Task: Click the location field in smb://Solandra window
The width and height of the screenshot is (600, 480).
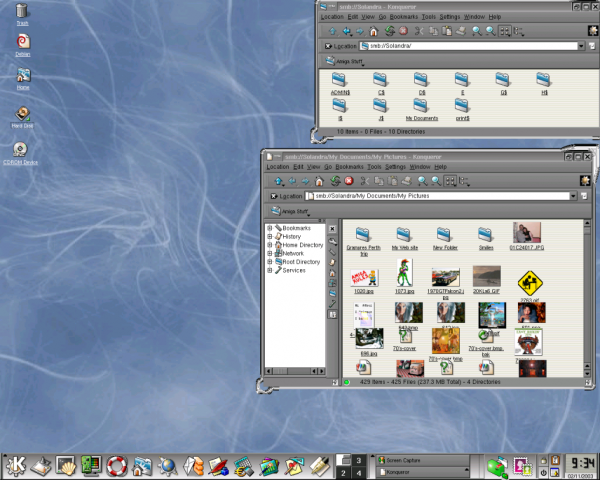Action: [468, 46]
